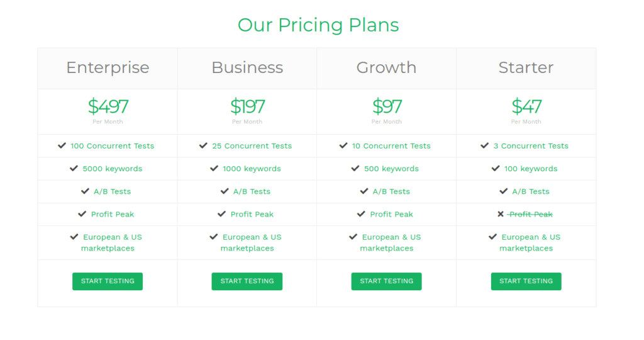Click checkmark beside Growth A/B Tests
Screen dimensions: 644x340
tap(364, 191)
